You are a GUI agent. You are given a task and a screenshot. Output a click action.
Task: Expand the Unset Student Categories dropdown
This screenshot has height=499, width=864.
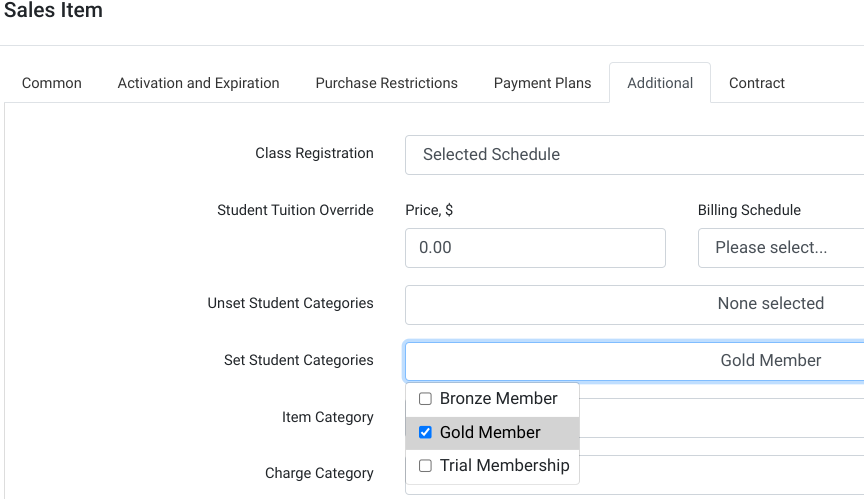click(634, 305)
